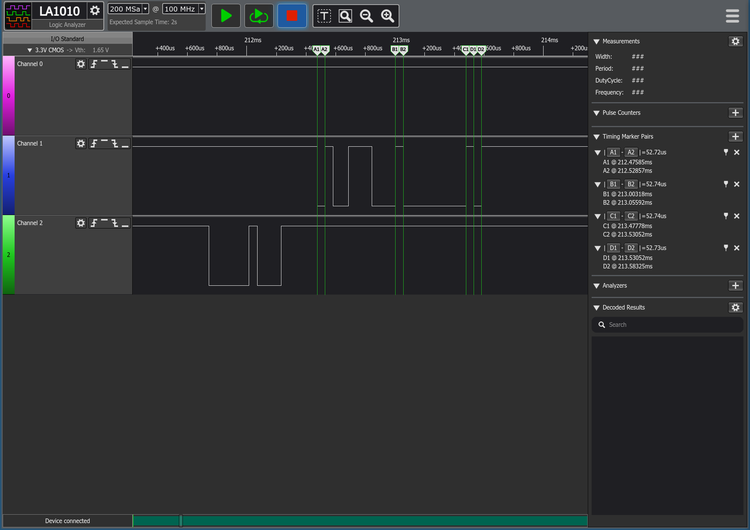Set Channel 1 low level trigger
750x530 pixels.
tap(125, 143)
